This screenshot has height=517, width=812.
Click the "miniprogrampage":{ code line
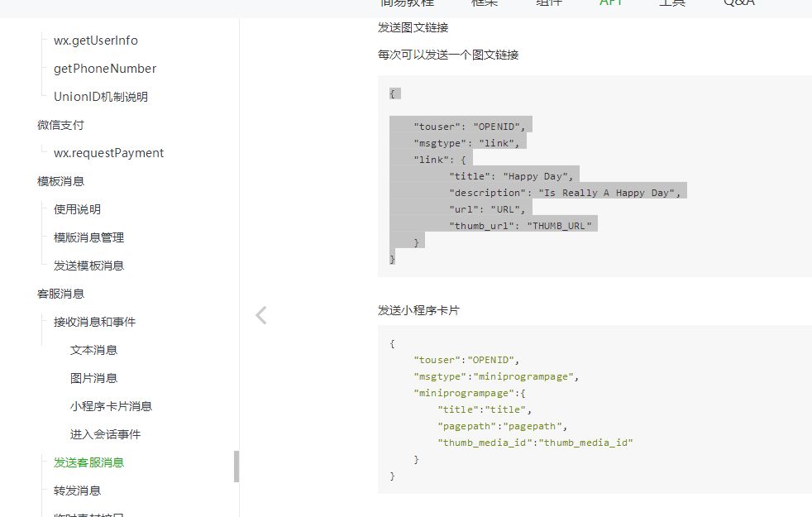[x=470, y=393]
